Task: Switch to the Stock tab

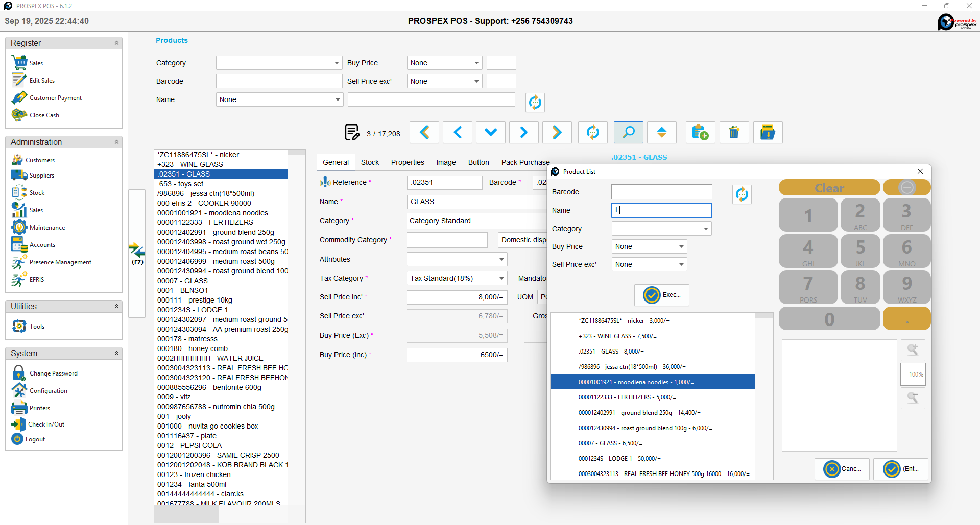Action: coord(370,162)
